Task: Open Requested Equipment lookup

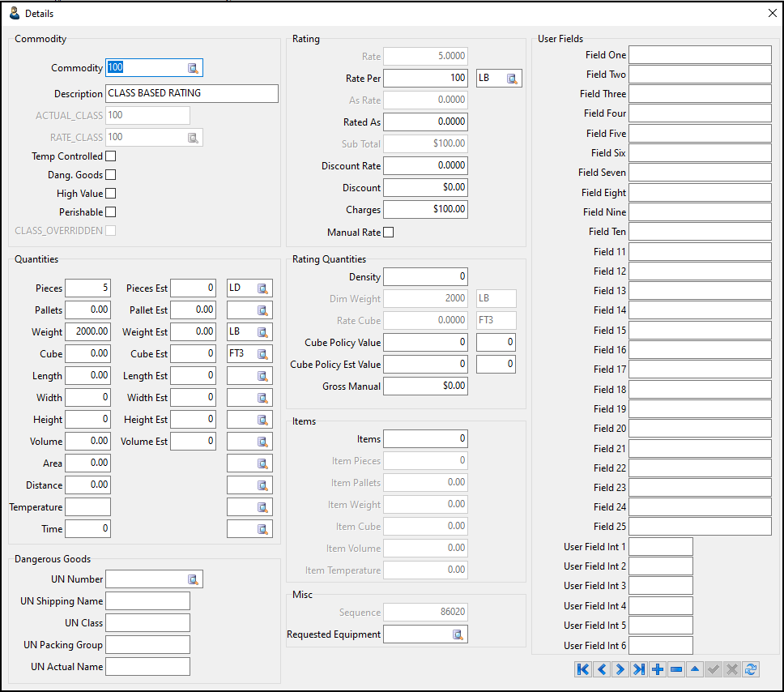Action: (x=458, y=634)
